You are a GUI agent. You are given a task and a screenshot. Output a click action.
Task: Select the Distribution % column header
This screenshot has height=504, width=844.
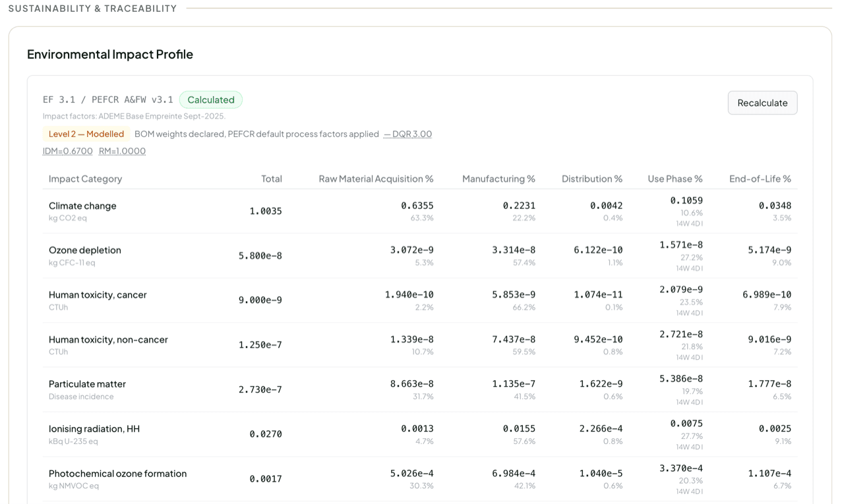tap(592, 179)
